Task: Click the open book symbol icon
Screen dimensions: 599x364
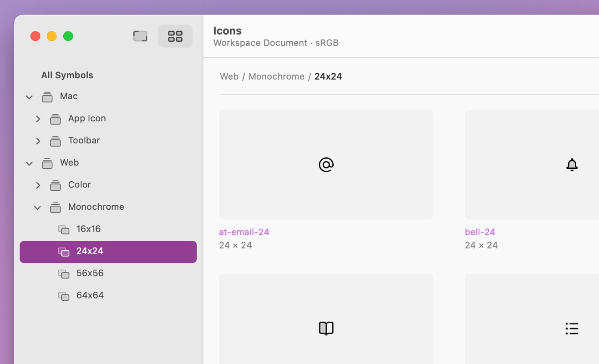Action: [326, 328]
